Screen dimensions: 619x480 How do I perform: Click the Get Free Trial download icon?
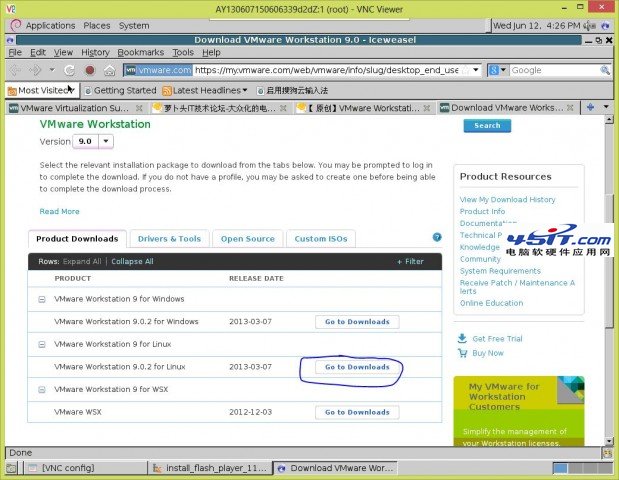click(x=462, y=338)
